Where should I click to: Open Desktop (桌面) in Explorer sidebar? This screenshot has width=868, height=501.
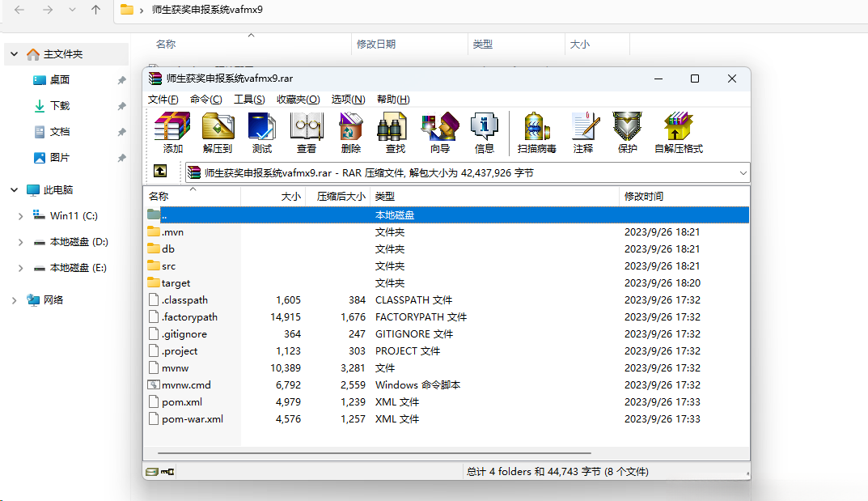click(59, 79)
